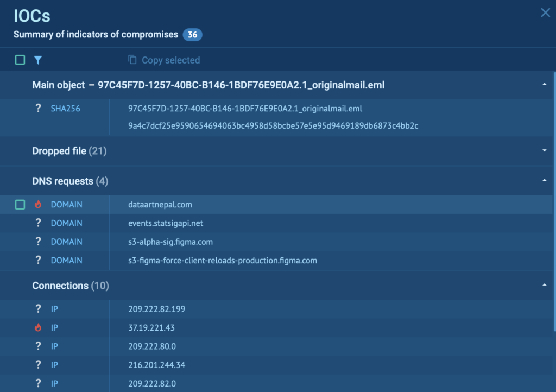Select the IP 209.222.82.0 value

(152, 383)
